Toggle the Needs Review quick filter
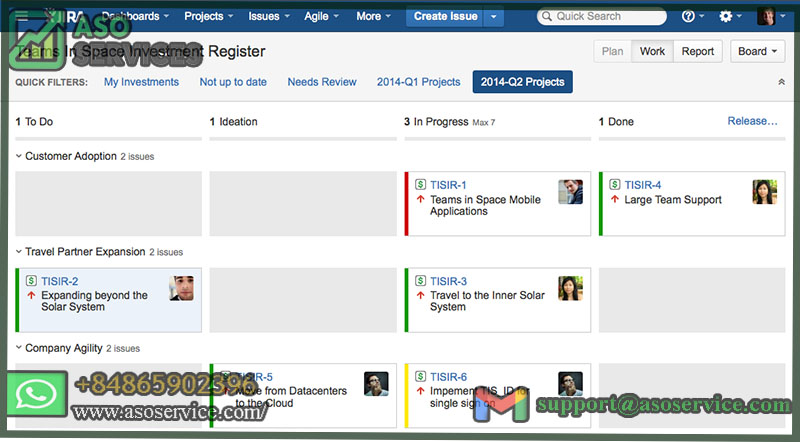 click(322, 82)
